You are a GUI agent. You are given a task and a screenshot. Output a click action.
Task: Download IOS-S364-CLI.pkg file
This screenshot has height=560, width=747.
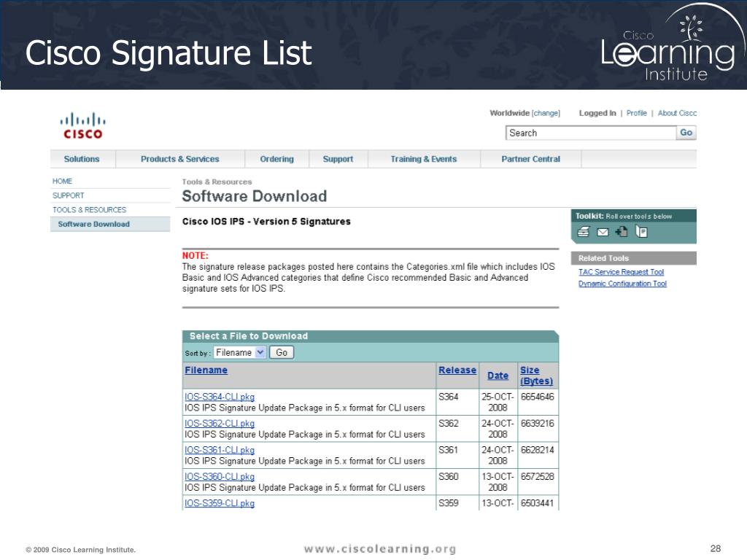[x=220, y=397]
